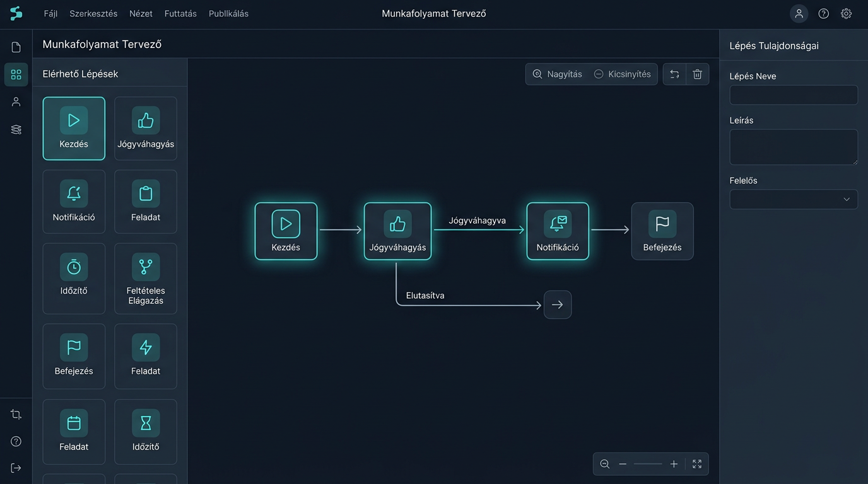Click the plus button beside zoom slider
This screenshot has height=484, width=868.
pyautogui.click(x=674, y=464)
